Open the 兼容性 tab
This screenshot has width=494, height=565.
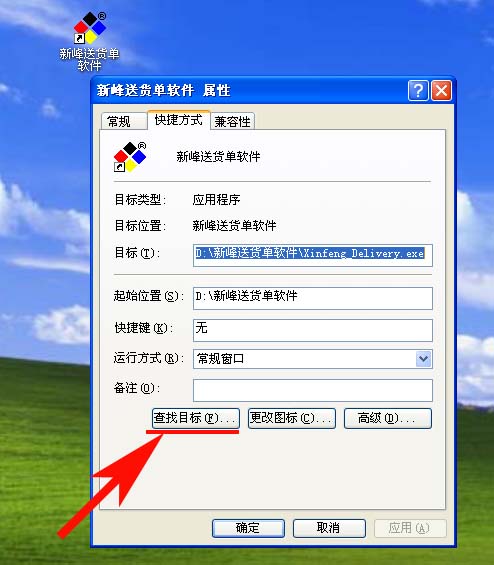[x=232, y=121]
